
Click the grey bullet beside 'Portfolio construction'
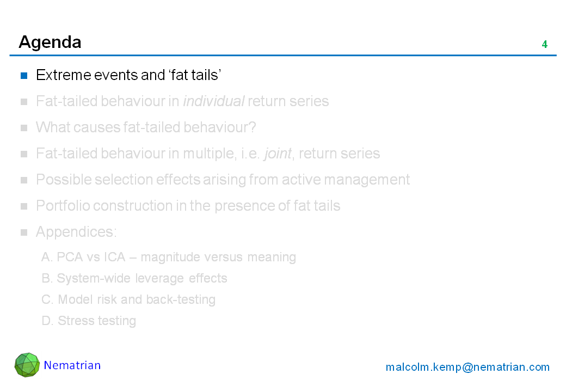24,206
